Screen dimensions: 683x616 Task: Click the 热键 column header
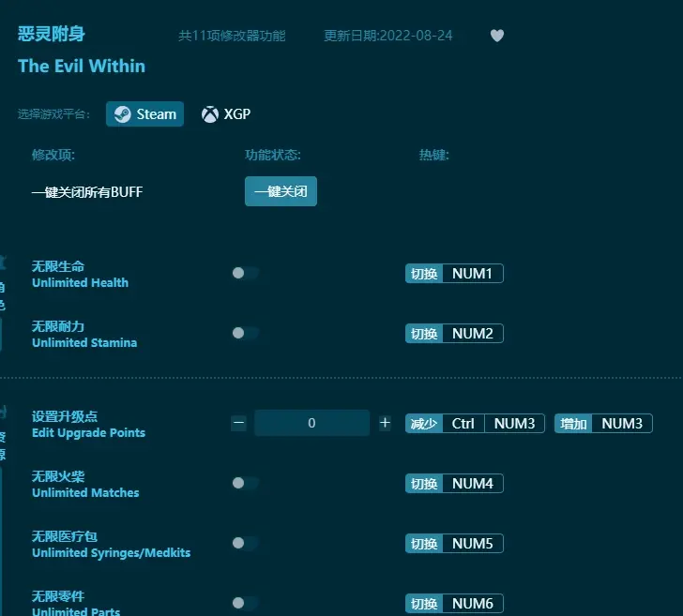coord(433,155)
